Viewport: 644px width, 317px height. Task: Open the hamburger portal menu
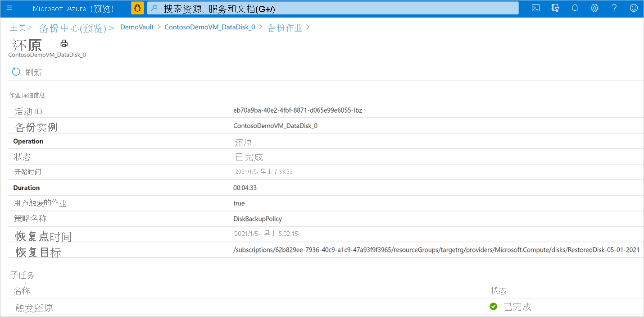[9, 9]
